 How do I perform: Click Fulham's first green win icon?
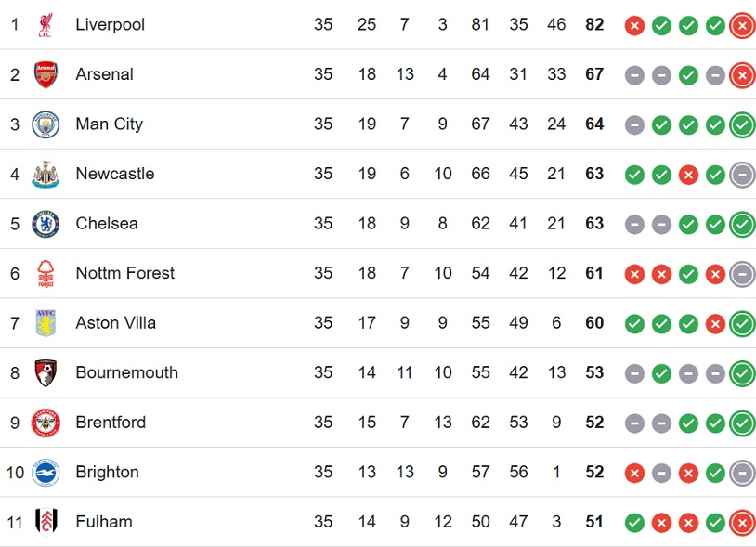[634, 523]
